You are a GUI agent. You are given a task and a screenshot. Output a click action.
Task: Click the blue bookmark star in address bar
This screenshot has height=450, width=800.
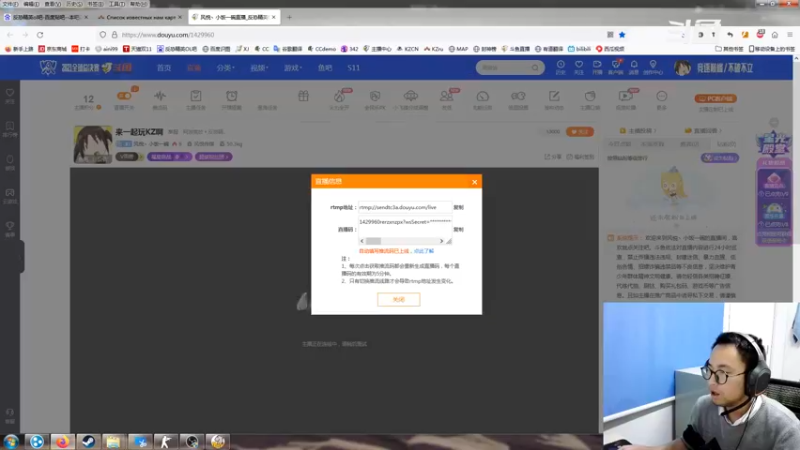[622, 35]
